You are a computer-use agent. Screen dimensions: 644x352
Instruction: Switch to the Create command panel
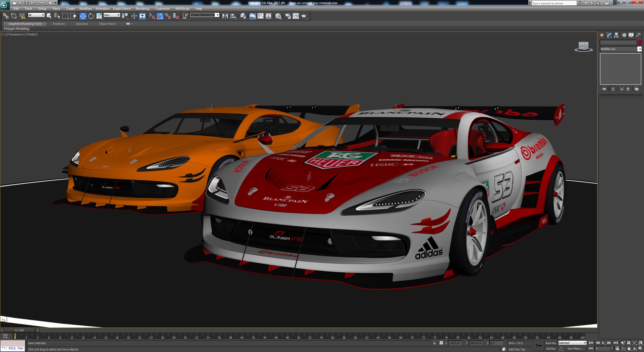click(x=602, y=35)
